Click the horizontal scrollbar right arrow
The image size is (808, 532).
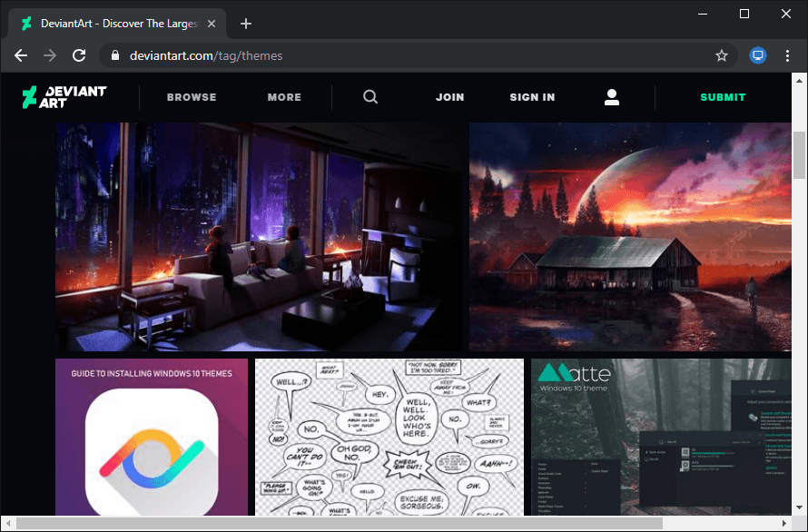pyautogui.click(x=784, y=524)
